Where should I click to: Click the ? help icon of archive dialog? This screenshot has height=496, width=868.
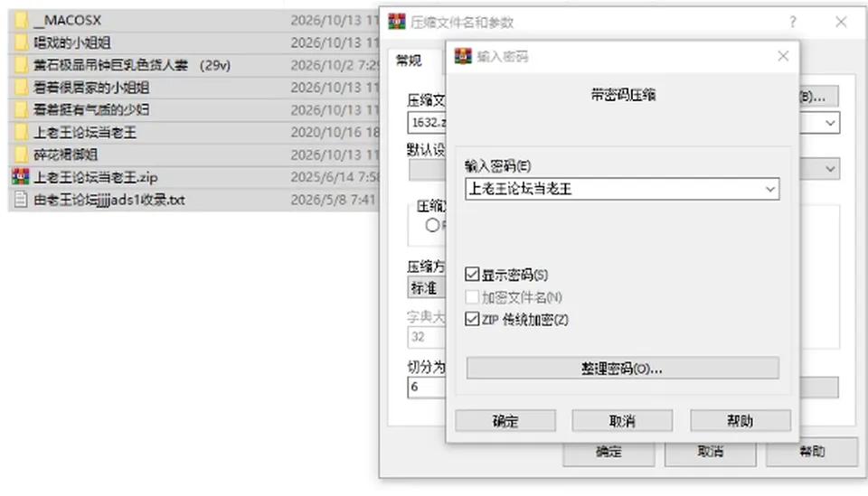coord(793,22)
